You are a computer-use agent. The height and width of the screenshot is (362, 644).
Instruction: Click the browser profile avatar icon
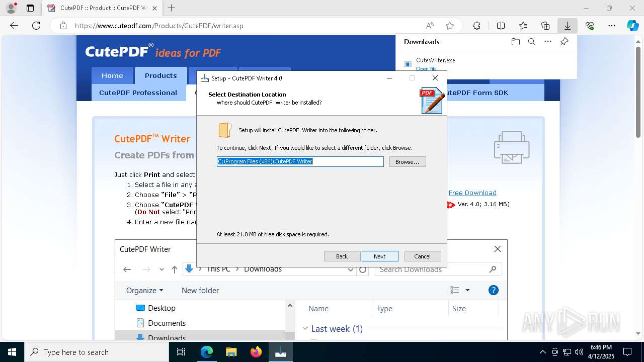pyautogui.click(x=11, y=8)
